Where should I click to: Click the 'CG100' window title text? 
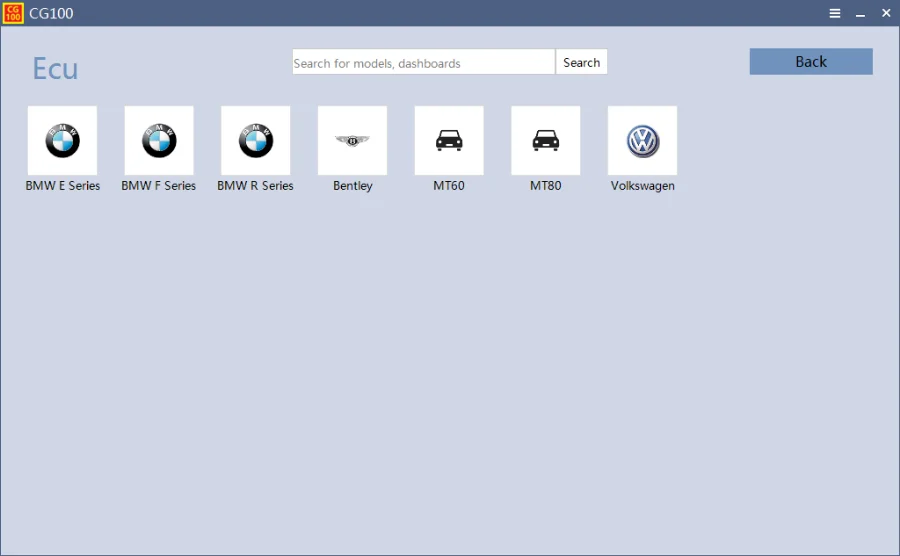pyautogui.click(x=51, y=13)
